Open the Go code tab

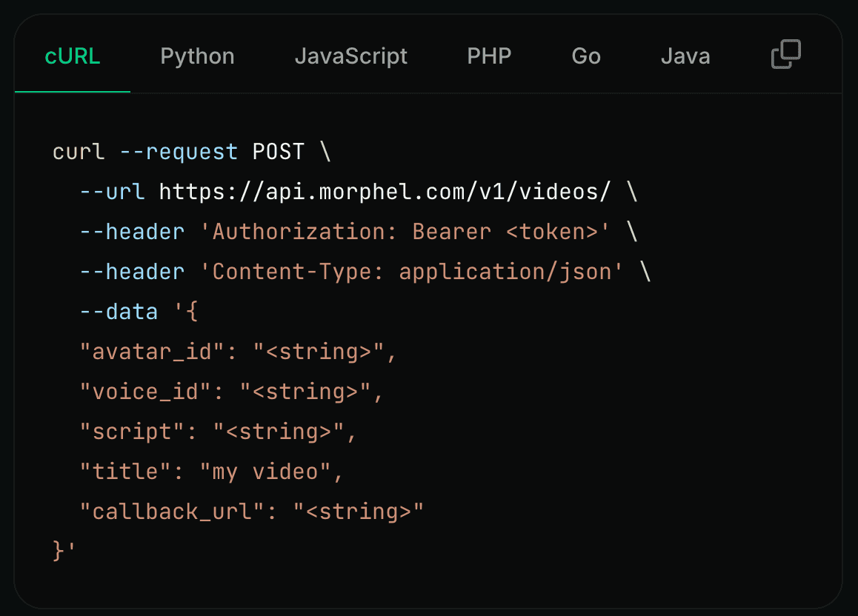coord(586,56)
